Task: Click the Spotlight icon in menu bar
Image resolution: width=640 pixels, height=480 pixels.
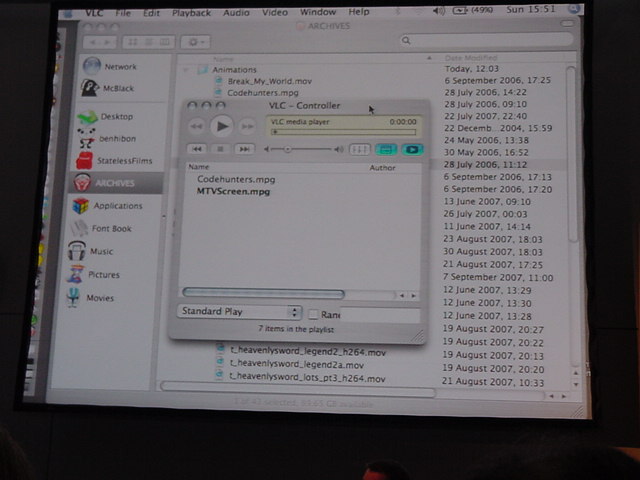Action: (574, 9)
